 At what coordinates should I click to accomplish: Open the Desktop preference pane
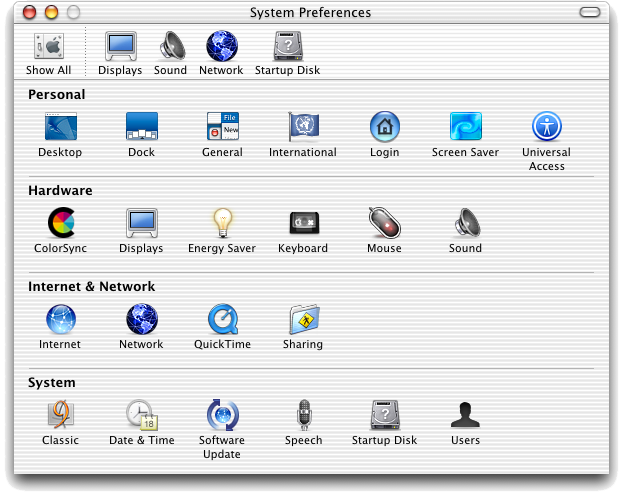(60, 126)
